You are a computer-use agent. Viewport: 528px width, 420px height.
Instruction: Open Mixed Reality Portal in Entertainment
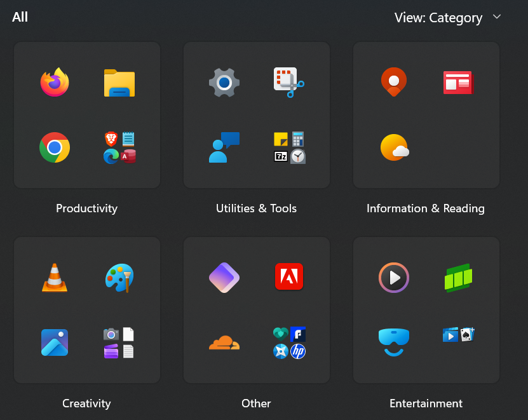click(x=394, y=342)
